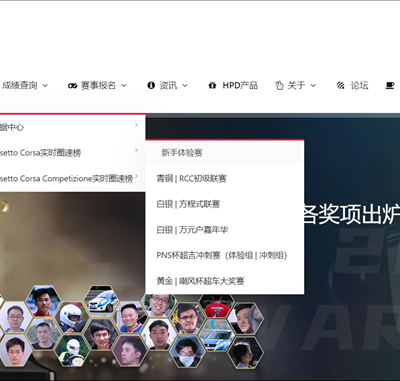
Task: Click the hand icon beside 关于
Action: (x=279, y=85)
